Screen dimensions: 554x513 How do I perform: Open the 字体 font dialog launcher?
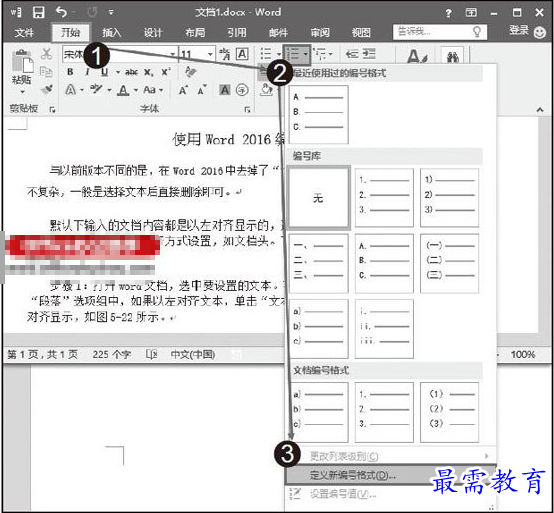click(x=247, y=110)
